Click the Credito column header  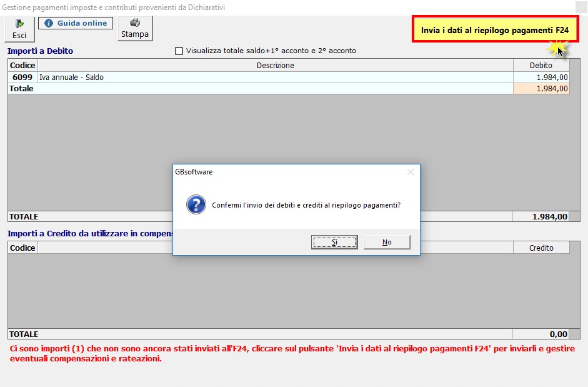coord(541,248)
